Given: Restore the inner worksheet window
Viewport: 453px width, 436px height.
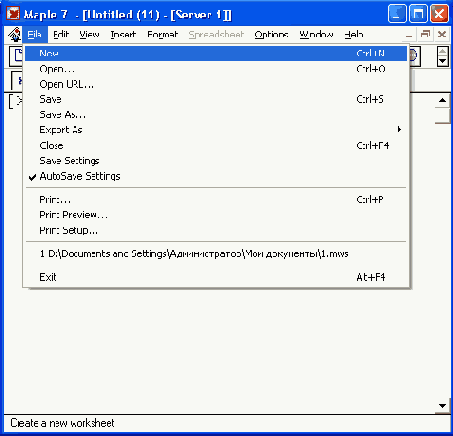Looking at the screenshot, I should click(x=425, y=34).
